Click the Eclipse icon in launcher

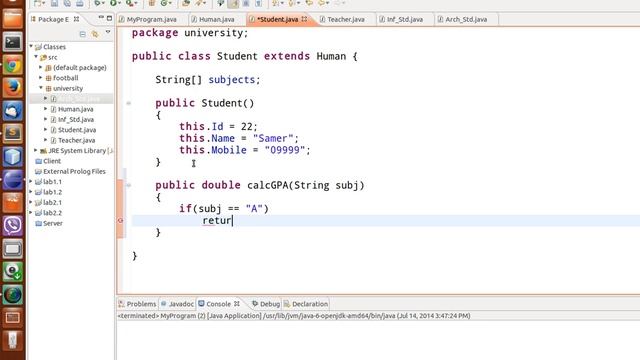13,180
